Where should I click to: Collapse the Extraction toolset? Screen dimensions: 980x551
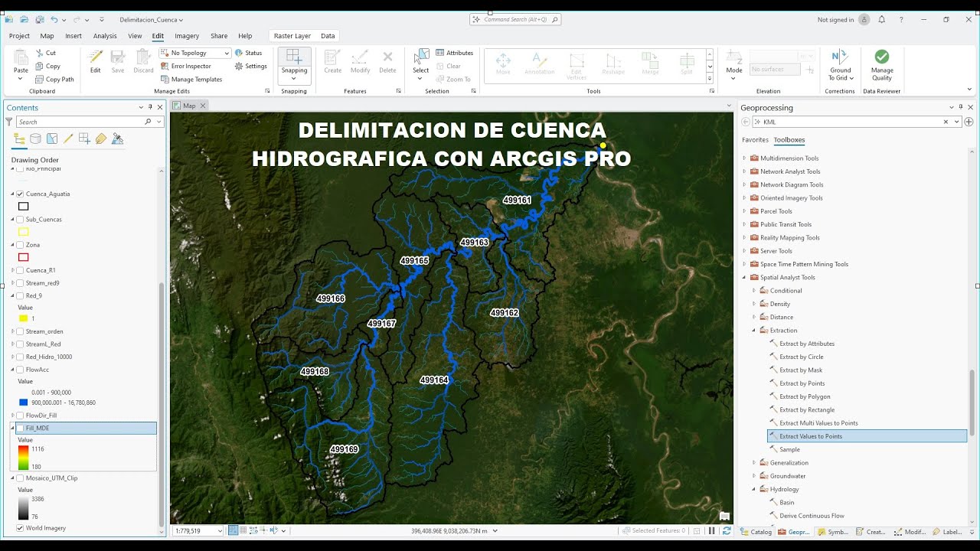(754, 331)
